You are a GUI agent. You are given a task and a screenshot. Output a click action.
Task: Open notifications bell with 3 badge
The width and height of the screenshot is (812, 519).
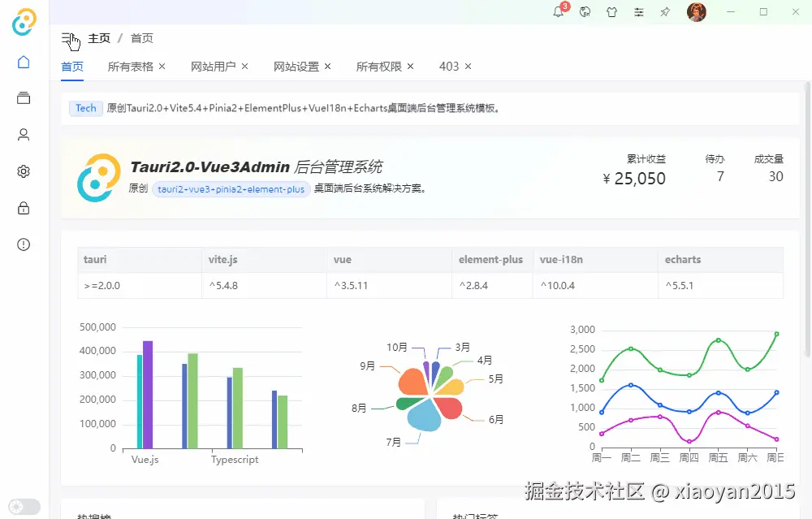point(559,12)
